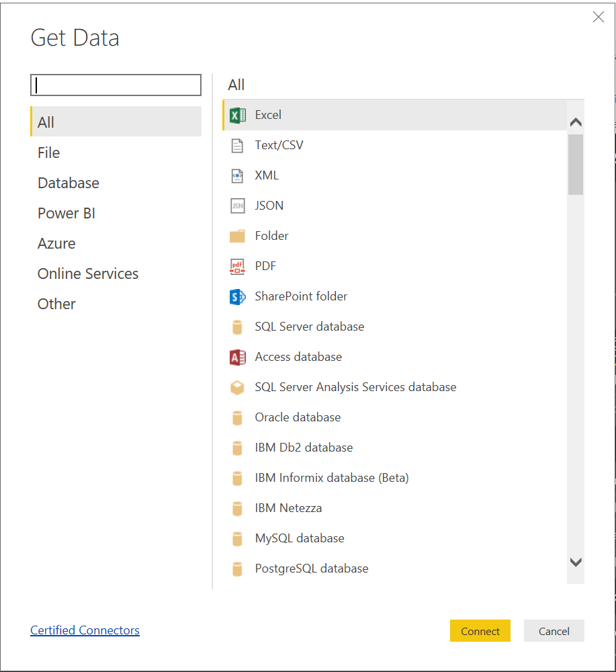616x672 pixels.
Task: Click the IBM Netezza cylinder icon
Action: (237, 508)
